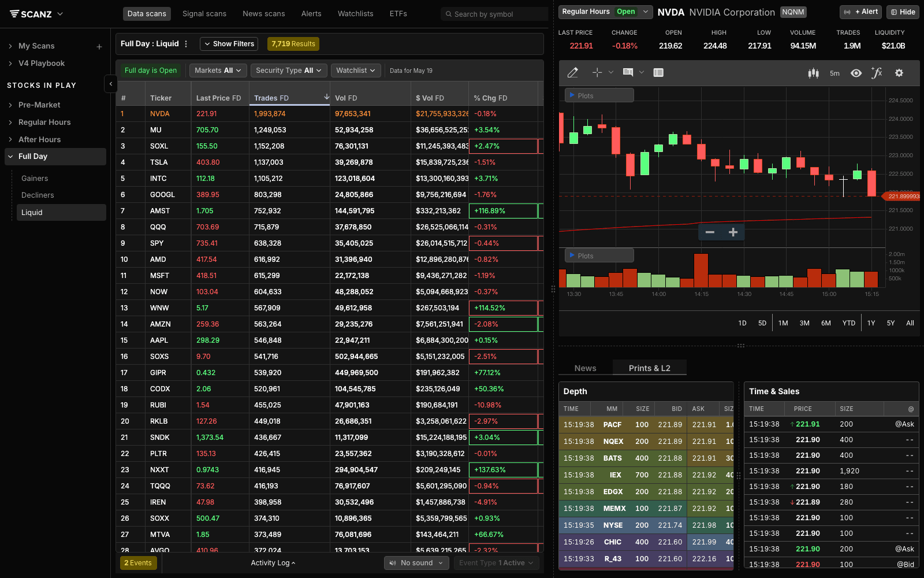Open the Decliners scan
Image resolution: width=924 pixels, height=578 pixels.
click(38, 195)
